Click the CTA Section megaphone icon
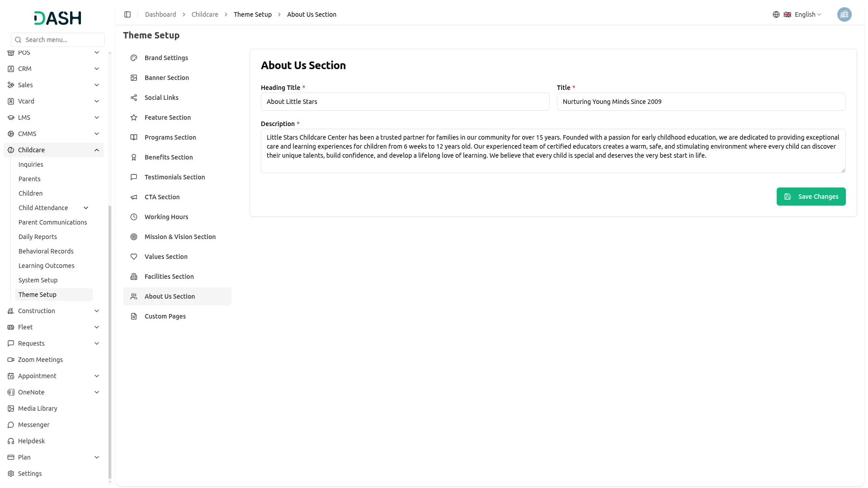The height and width of the screenshot is (488, 868). [x=134, y=197]
